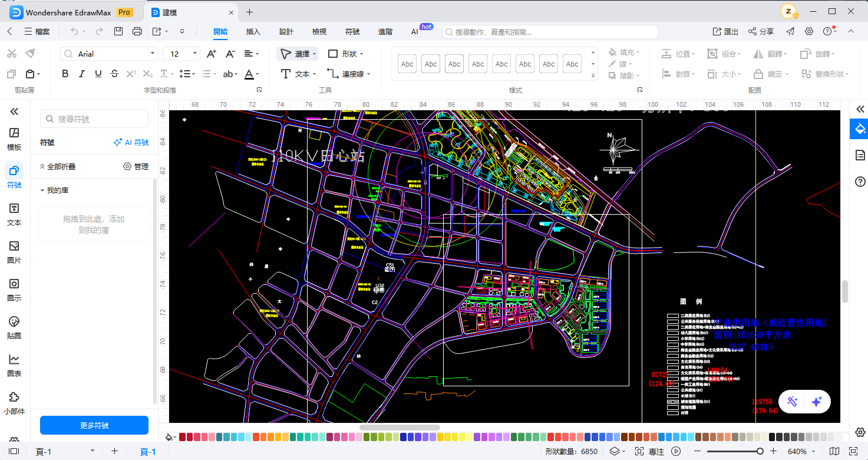Click the save disk icon
The image size is (868, 460).
point(118,31)
